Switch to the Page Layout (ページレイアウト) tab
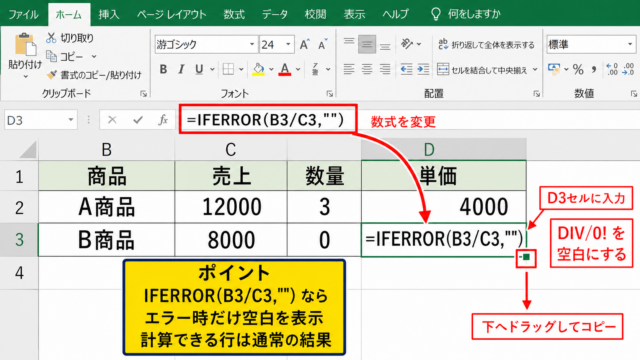 (x=171, y=14)
